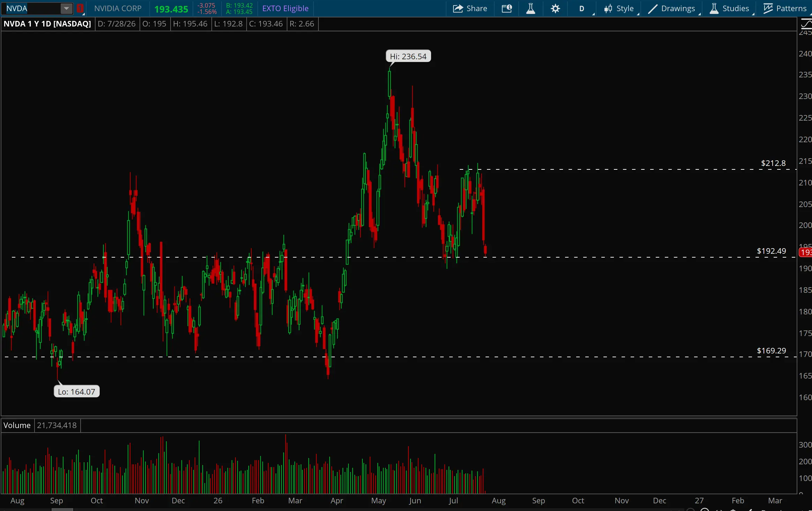Viewport: 812px width, 511px height.
Task: Click the curve icon above the price axis
Action: [806, 24]
